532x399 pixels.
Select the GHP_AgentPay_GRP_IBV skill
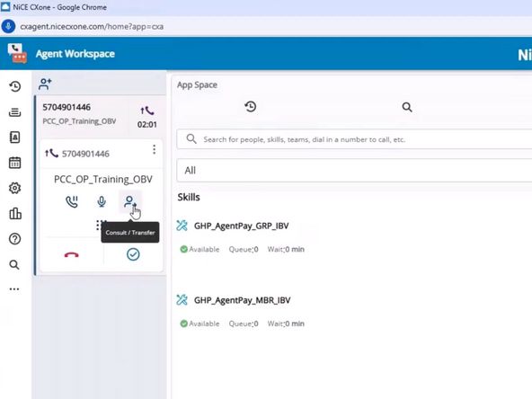click(241, 226)
